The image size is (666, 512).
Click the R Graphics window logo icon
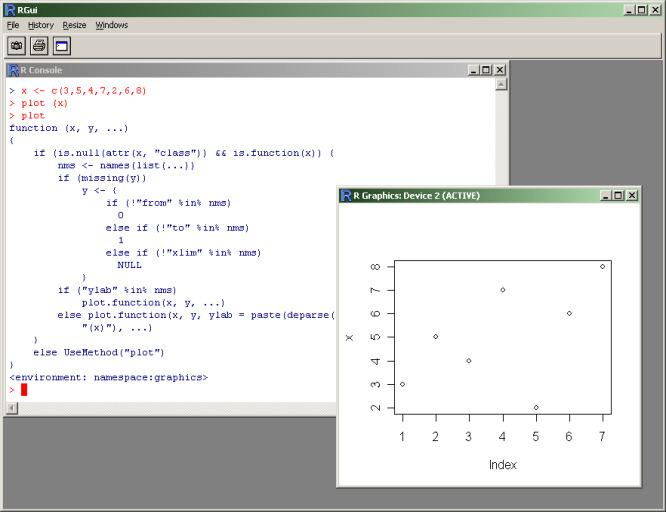(x=346, y=196)
